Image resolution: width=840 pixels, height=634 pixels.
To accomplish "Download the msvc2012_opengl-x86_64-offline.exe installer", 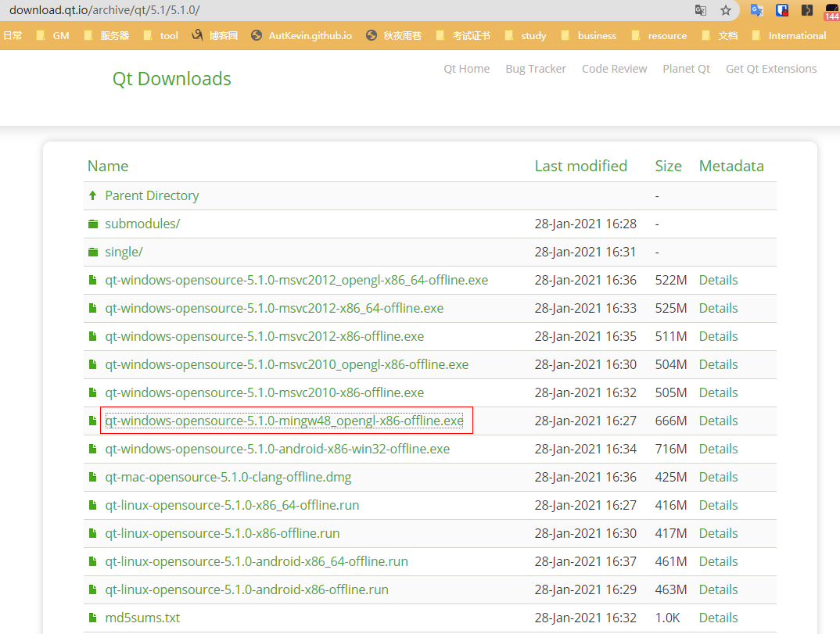I will 296,280.
